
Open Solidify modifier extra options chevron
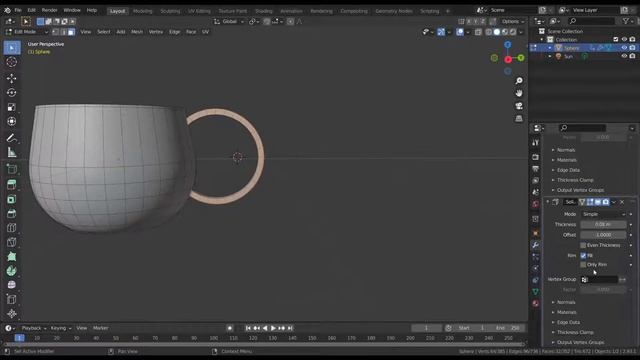614,202
